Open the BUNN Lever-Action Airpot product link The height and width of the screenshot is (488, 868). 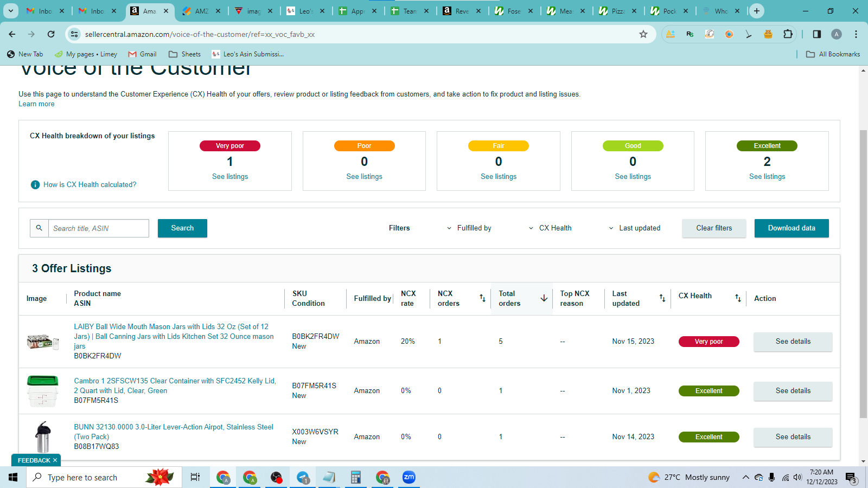tap(174, 432)
